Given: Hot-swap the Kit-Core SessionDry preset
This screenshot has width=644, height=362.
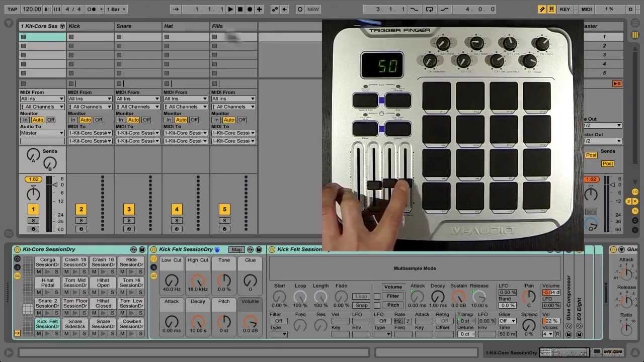Looking at the screenshot, I should click(133, 249).
